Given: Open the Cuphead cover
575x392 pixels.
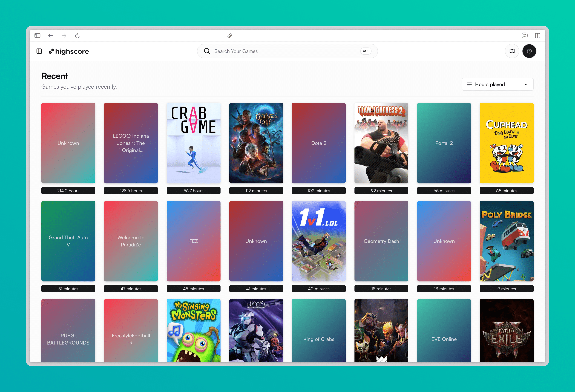Looking at the screenshot, I should click(x=507, y=143).
